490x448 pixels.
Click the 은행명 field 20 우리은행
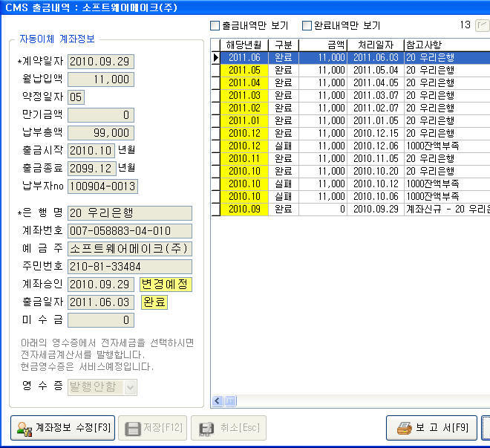click(130, 213)
